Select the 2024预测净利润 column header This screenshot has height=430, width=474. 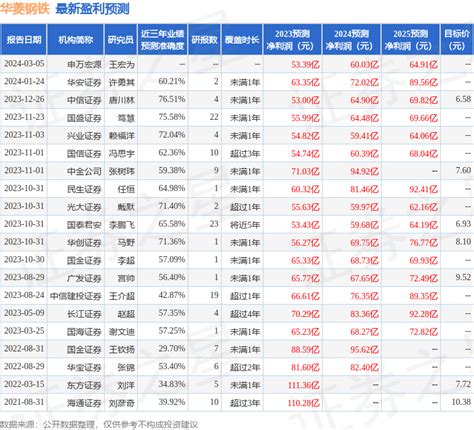pos(351,40)
